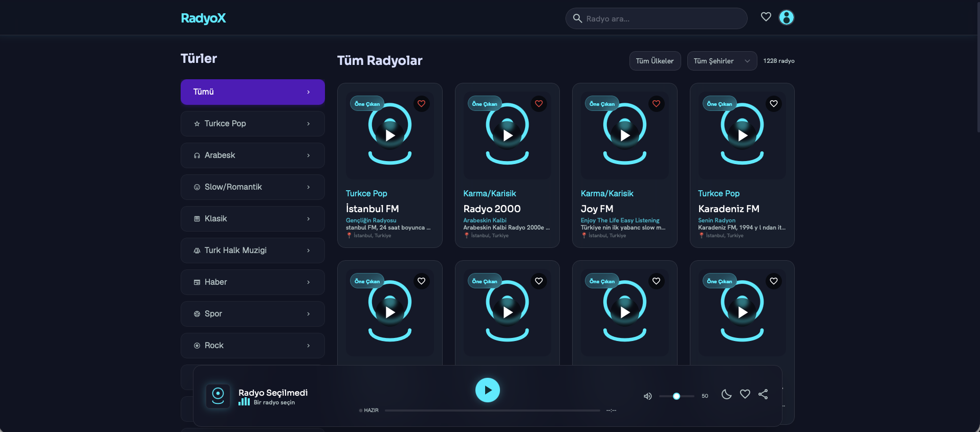Select the Rock genre in the sidebar

click(253, 346)
